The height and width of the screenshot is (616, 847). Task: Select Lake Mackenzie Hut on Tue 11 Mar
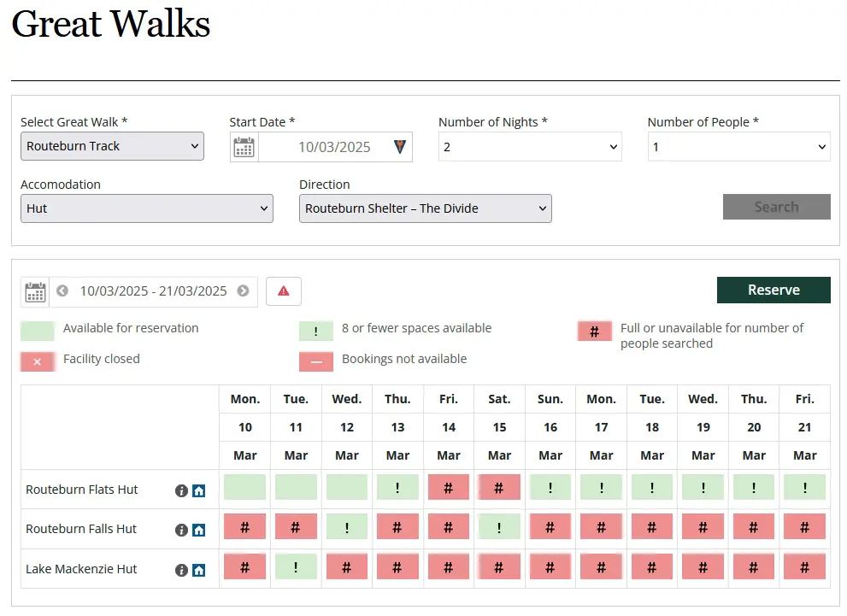tap(296, 566)
